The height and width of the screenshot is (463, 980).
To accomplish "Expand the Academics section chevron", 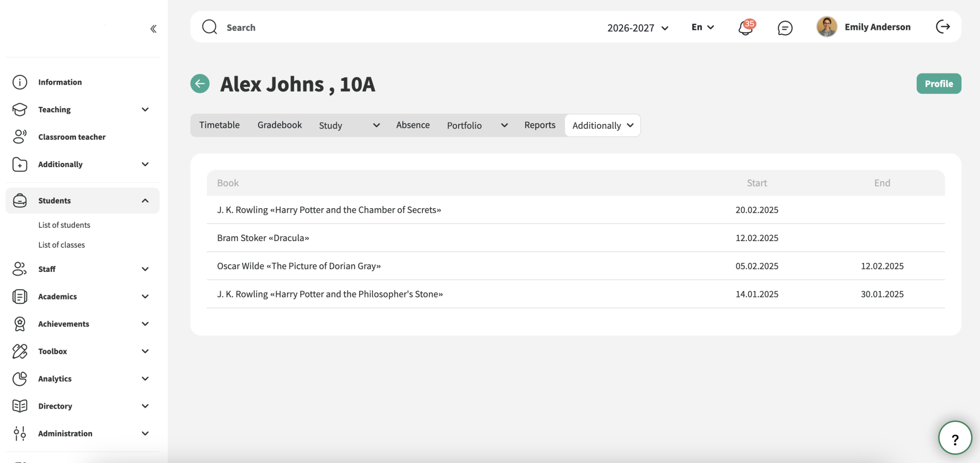I will point(145,296).
